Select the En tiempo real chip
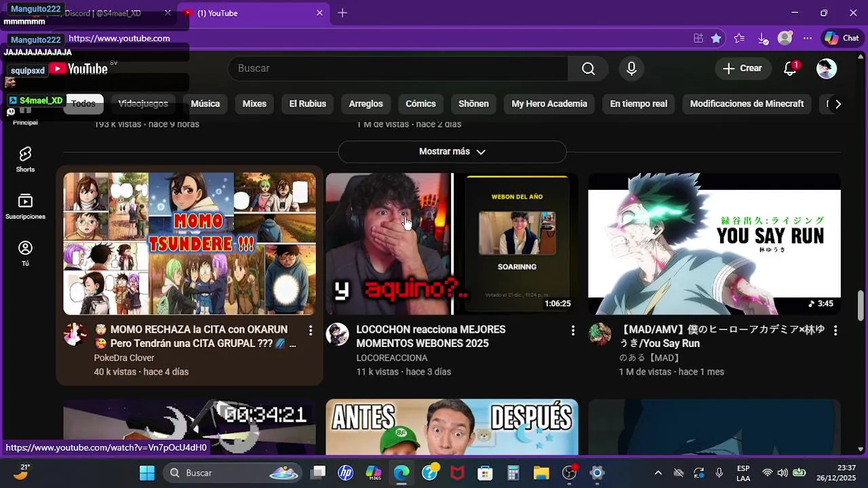868x488 pixels. [639, 104]
